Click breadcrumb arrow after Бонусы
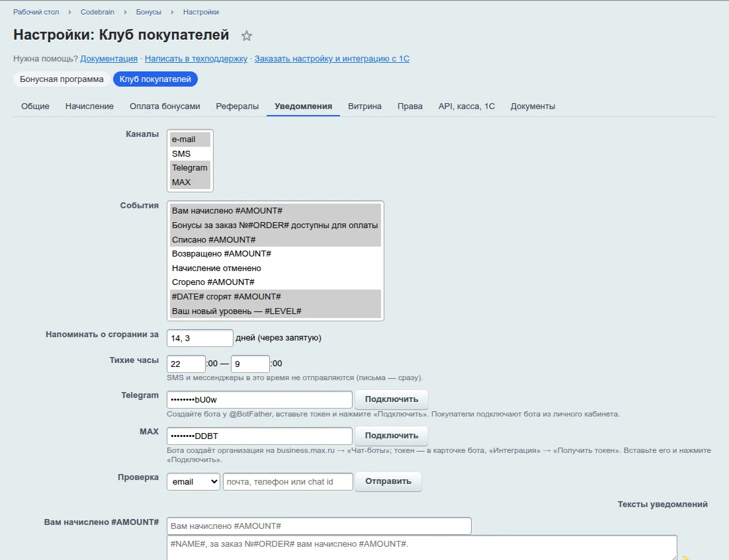 173,12
